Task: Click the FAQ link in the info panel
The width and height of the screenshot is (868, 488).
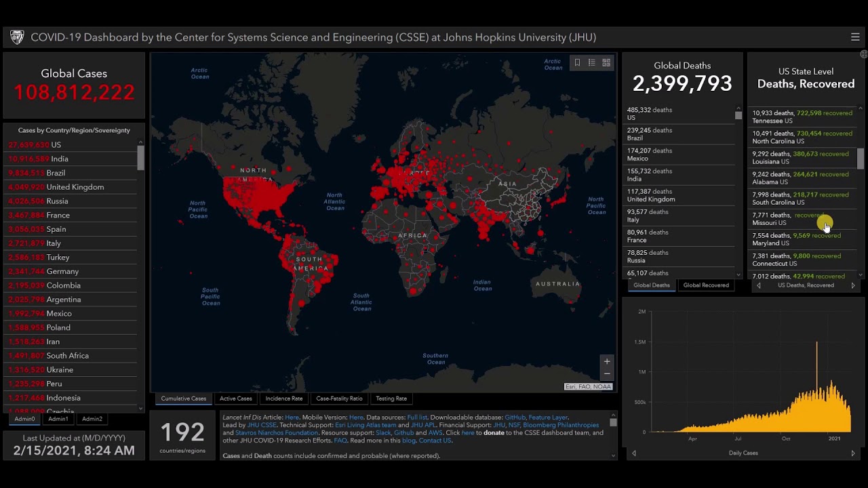Action: [340, 441]
